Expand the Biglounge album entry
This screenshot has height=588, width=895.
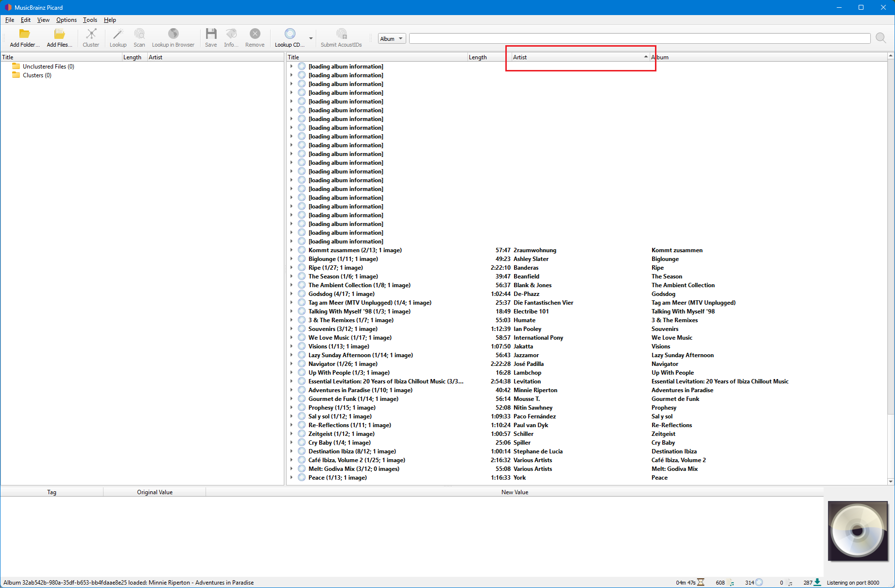(292, 259)
